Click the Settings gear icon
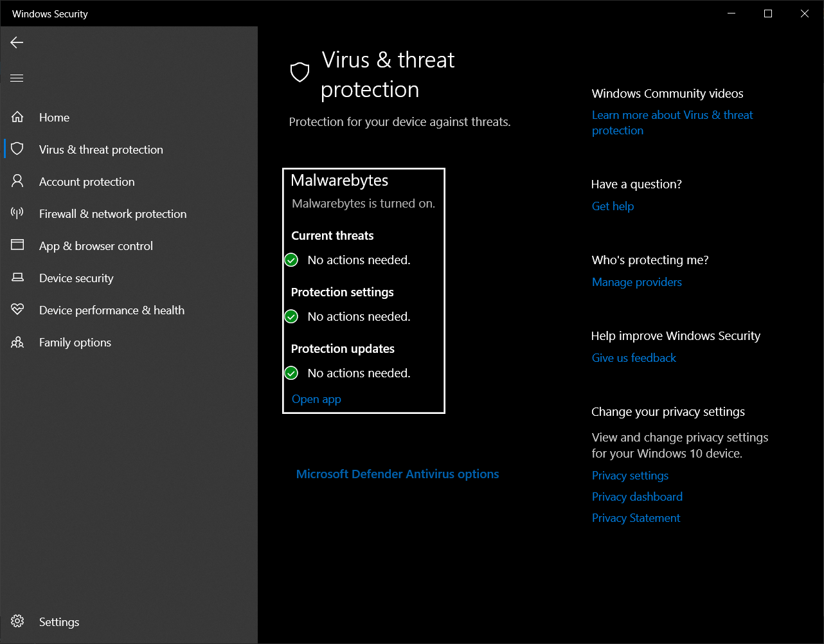 [17, 622]
